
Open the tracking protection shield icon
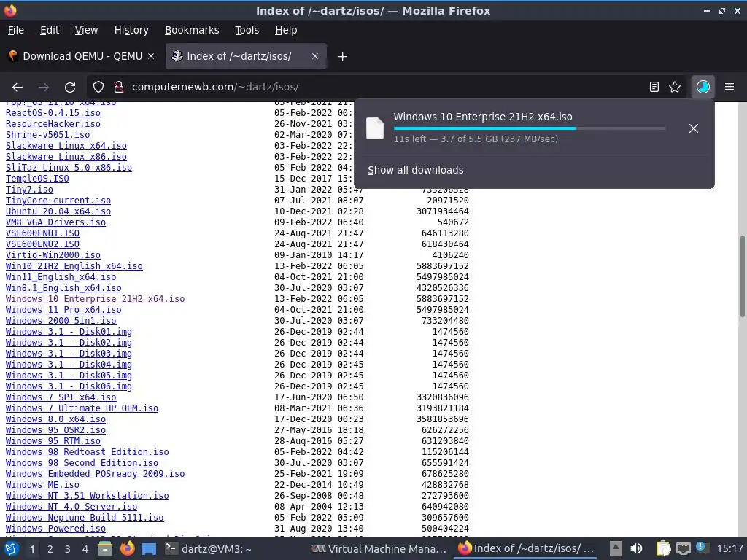(98, 87)
